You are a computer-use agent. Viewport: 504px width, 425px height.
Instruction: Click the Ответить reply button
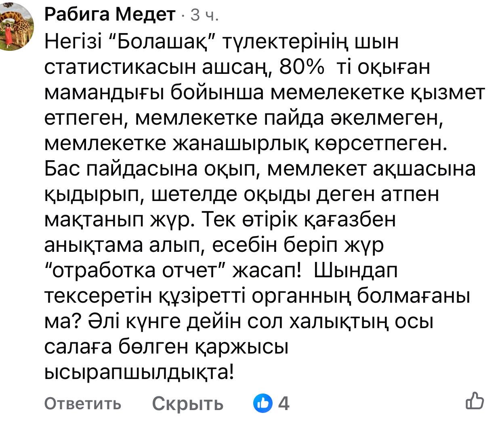tap(82, 403)
